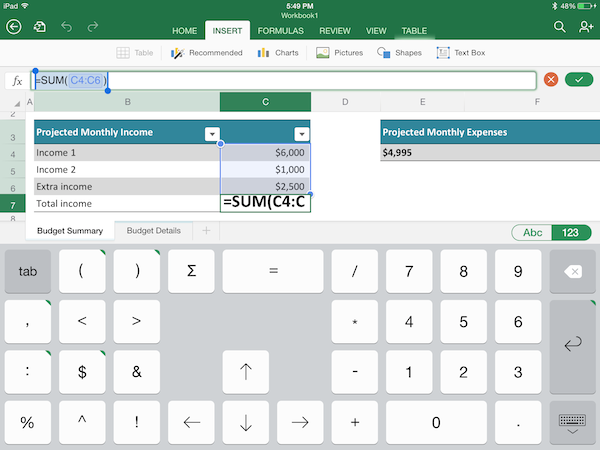The height and width of the screenshot is (450, 600).
Task: Open the REVIEW ribbon tab
Action: [x=335, y=31]
